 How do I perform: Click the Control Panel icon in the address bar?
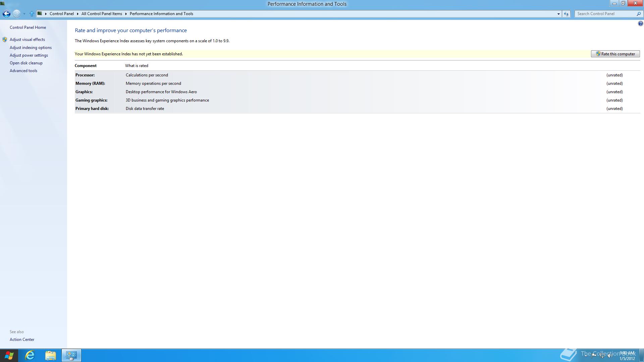click(40, 13)
